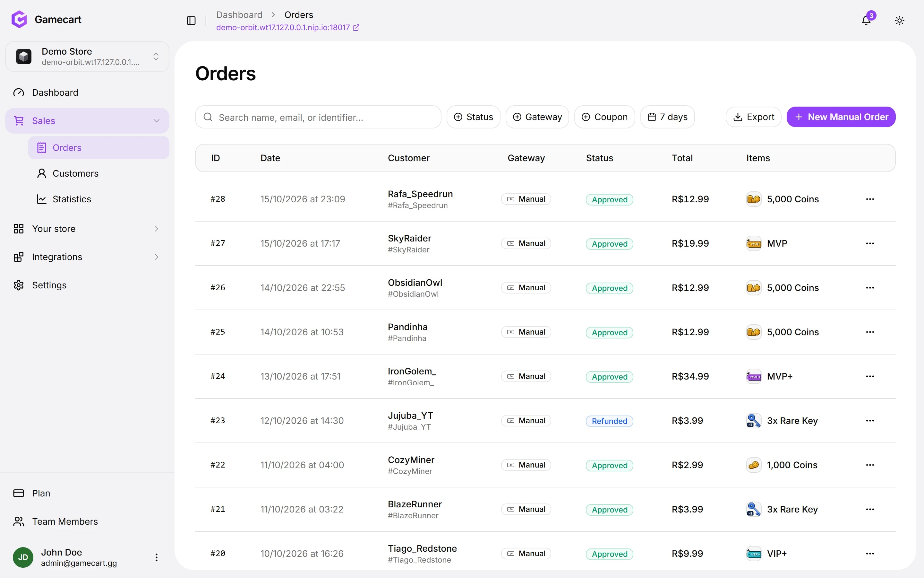Toggle the sidebar panel icon
The height and width of the screenshot is (578, 924).
point(191,21)
